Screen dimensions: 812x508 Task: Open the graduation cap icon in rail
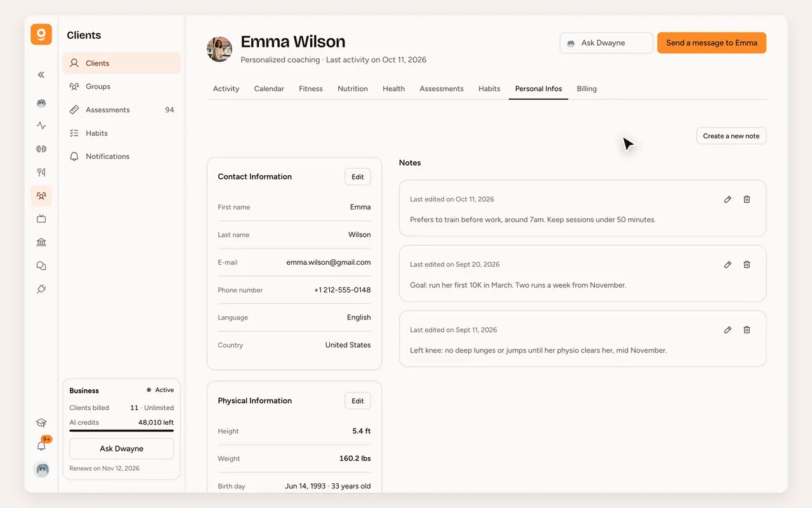(41, 423)
